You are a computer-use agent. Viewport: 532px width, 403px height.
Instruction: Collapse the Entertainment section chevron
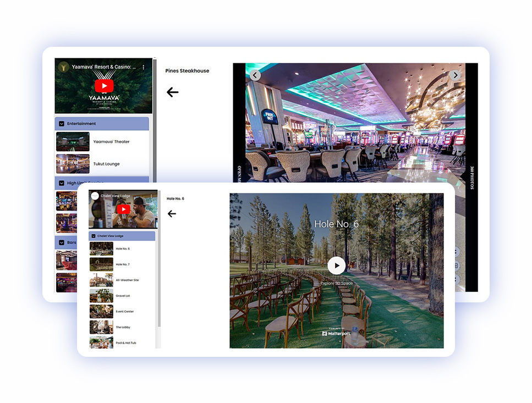62,124
